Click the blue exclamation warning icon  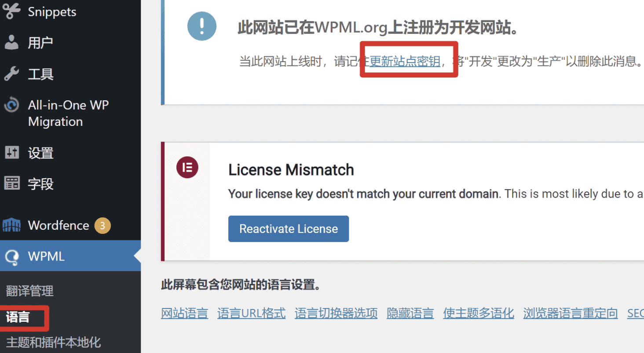pyautogui.click(x=201, y=26)
